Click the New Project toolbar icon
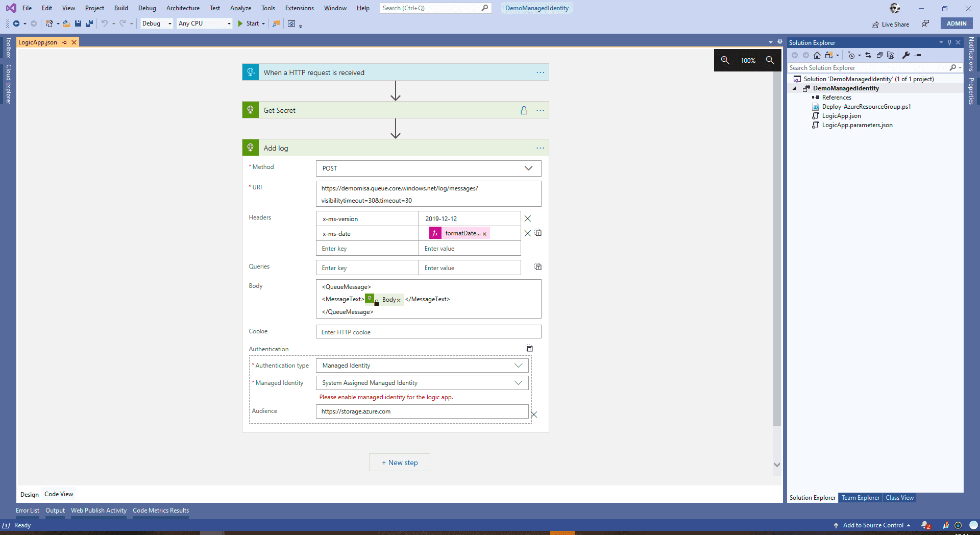The image size is (980, 535). (49, 23)
